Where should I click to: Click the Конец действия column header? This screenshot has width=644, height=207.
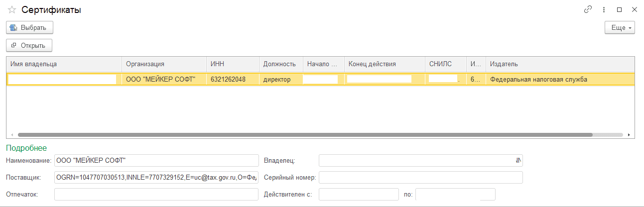[385, 64]
